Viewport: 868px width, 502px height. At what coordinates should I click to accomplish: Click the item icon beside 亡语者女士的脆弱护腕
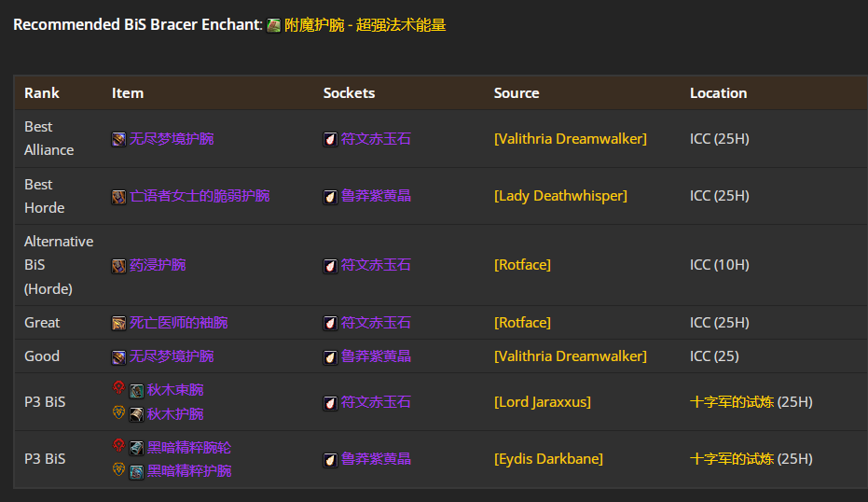(x=119, y=197)
